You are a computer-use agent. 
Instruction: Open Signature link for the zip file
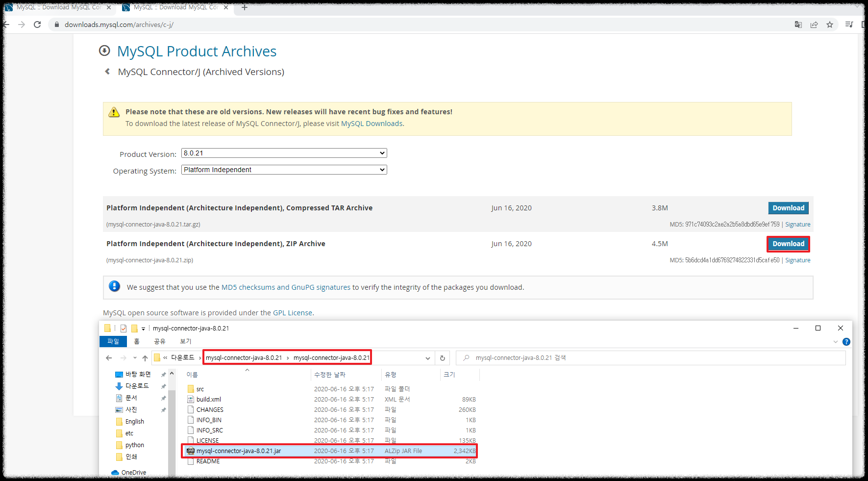(x=797, y=260)
